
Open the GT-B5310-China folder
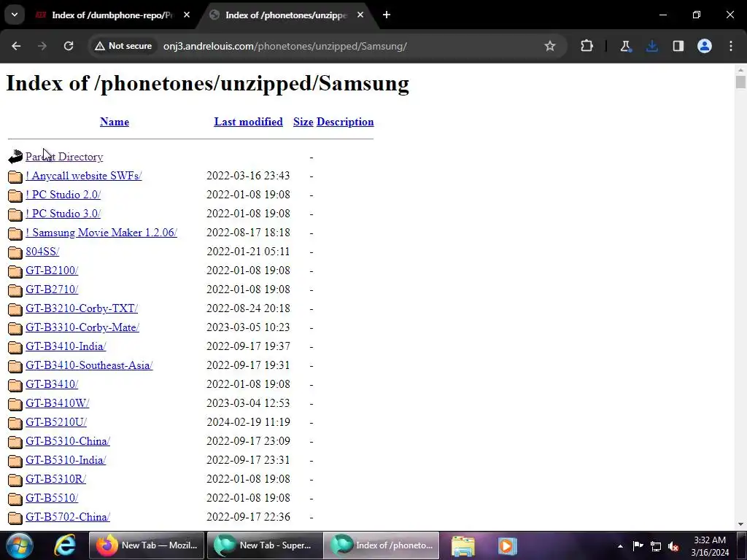(68, 441)
